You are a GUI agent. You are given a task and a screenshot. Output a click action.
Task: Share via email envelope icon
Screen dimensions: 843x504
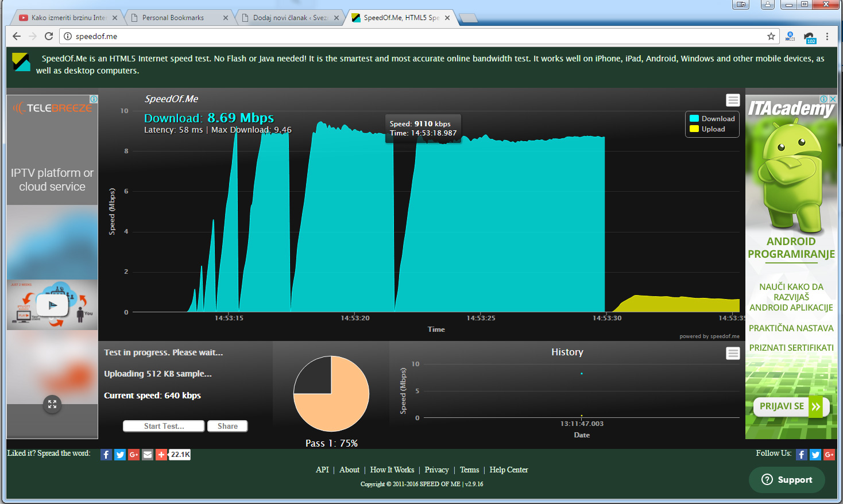(148, 455)
